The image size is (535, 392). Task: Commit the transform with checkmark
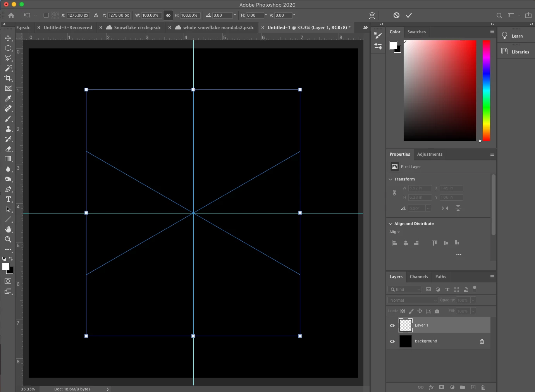coord(409,15)
